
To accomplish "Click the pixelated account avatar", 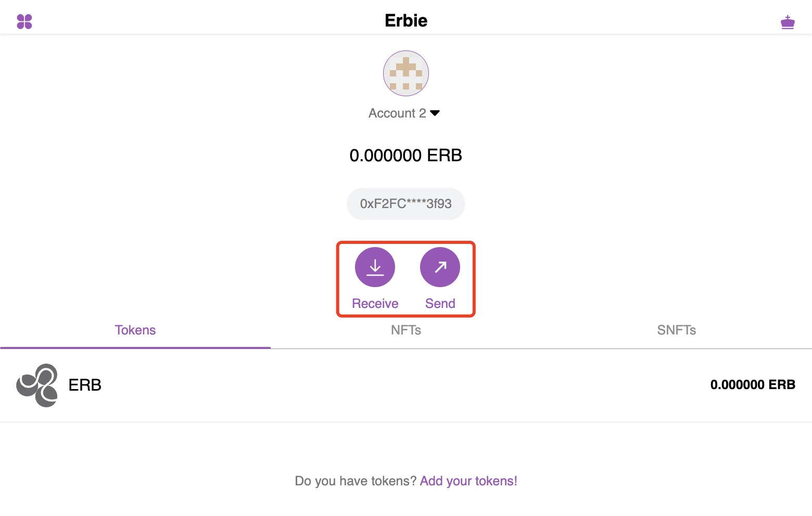I will click(x=406, y=73).
